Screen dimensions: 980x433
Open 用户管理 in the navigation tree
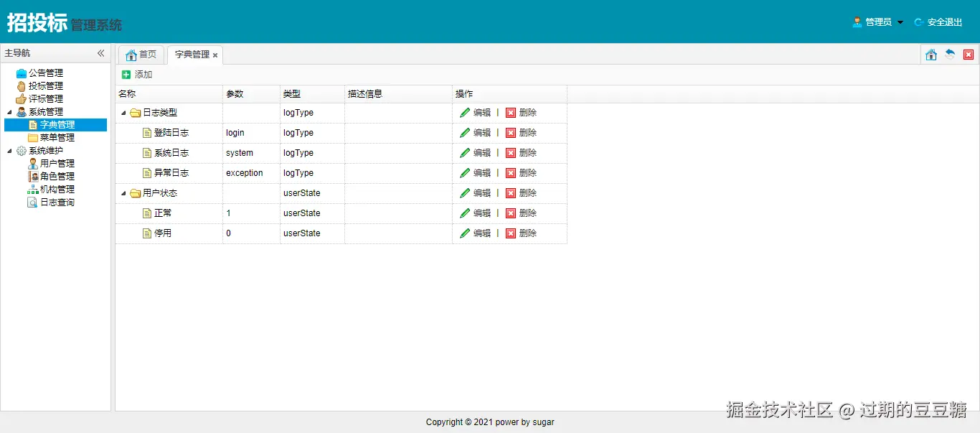coord(57,164)
